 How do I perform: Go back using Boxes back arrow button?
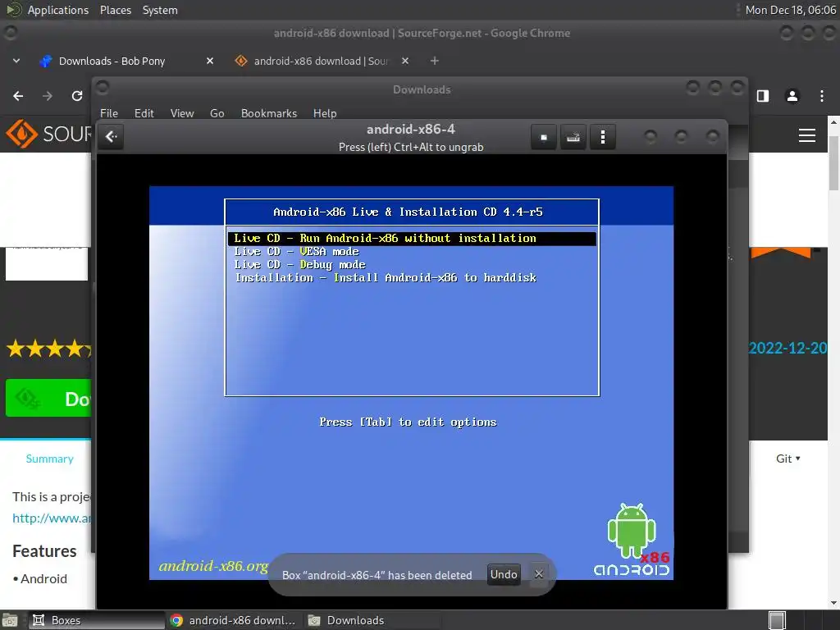(x=111, y=137)
